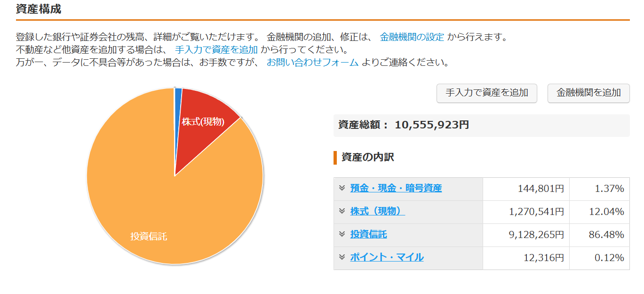The height and width of the screenshot is (294, 644).
Task: Click the 9,128,265円 amount cell
Action: (526, 235)
